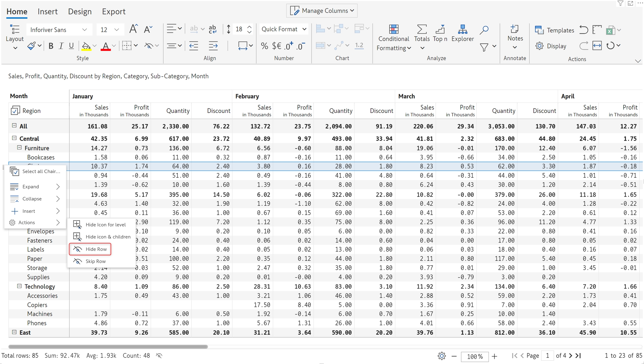The height and width of the screenshot is (364, 644).
Task: Click the search magnifier icon
Action: pyautogui.click(x=484, y=30)
